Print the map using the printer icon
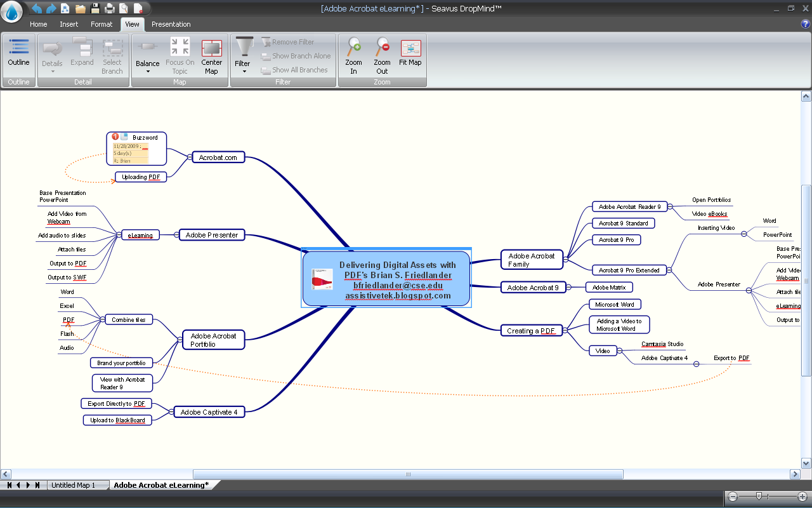Screen dimensions: 812x508 pyautogui.click(x=110, y=8)
